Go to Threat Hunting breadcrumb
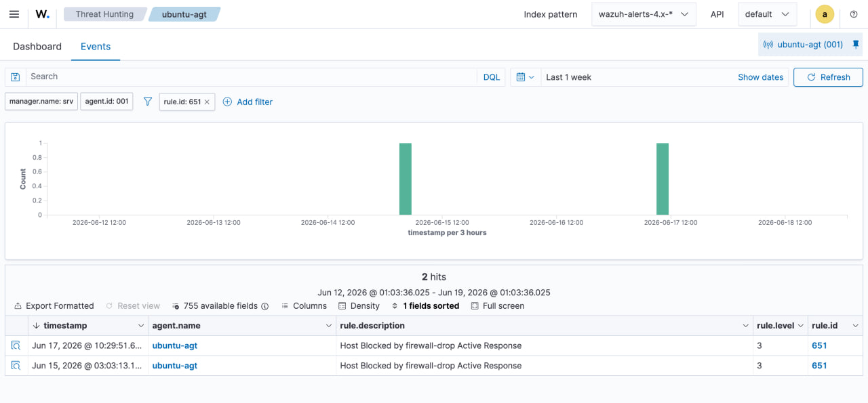The image size is (868, 403). coord(104,14)
